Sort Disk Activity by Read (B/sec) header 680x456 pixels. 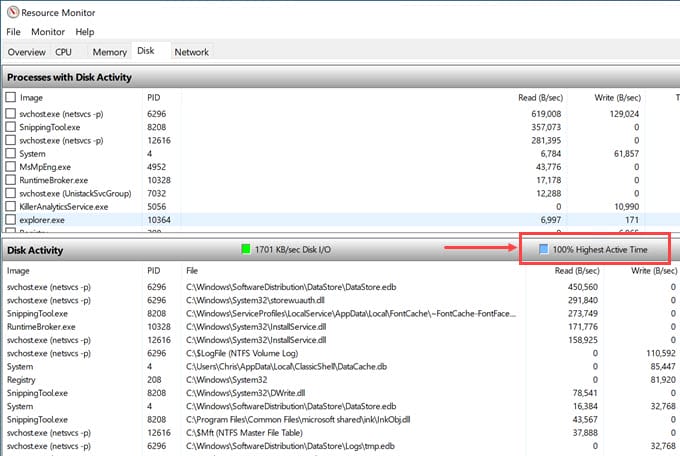(577, 270)
